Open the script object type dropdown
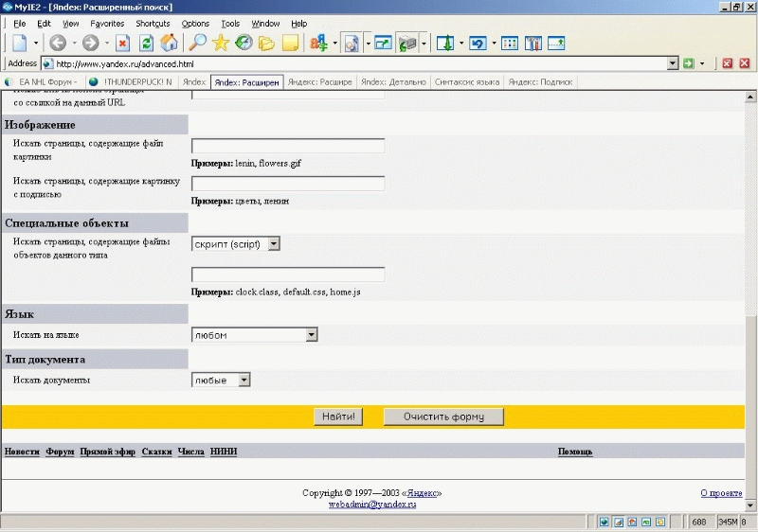This screenshot has height=532, width=758. (274, 244)
